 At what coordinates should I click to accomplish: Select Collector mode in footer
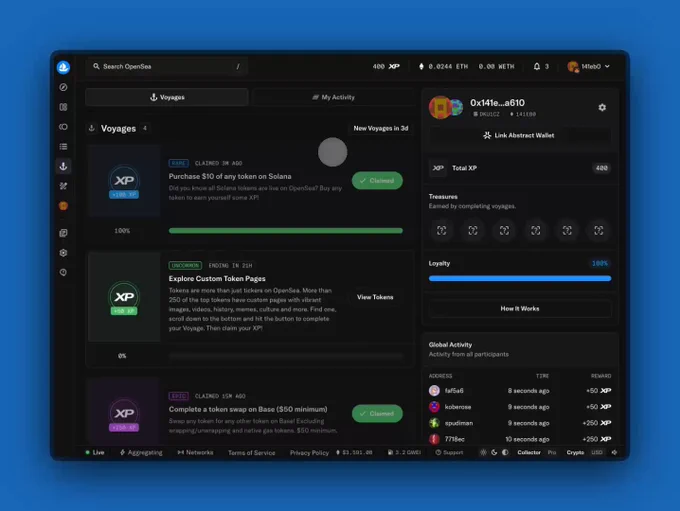click(x=529, y=452)
